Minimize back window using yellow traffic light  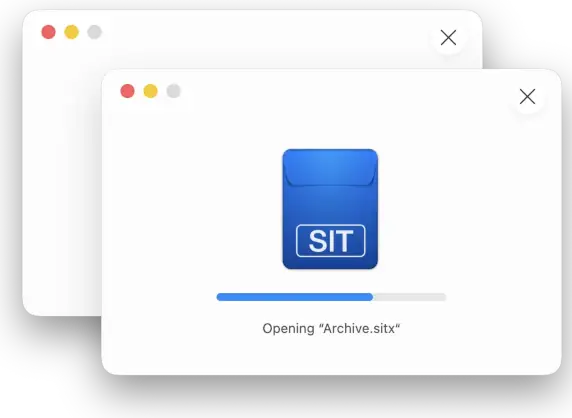[72, 32]
